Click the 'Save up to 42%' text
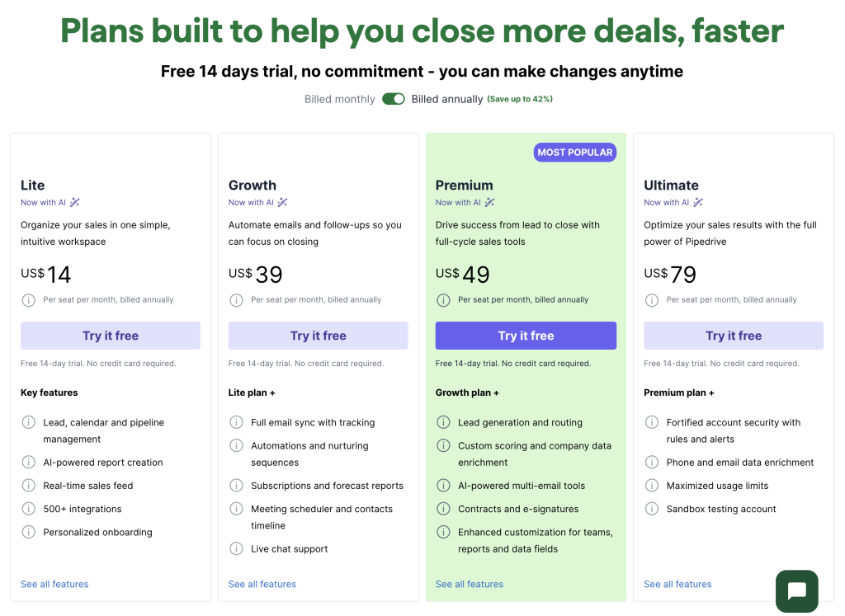 click(x=519, y=97)
